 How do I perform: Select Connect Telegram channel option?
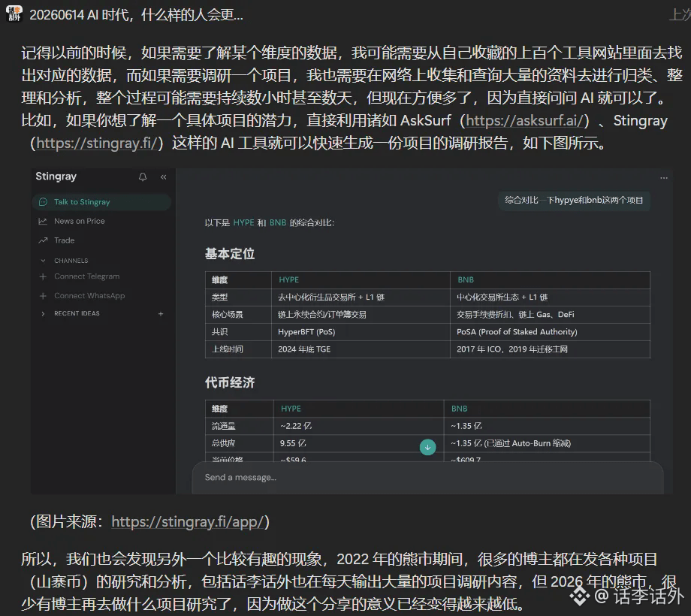click(x=87, y=276)
